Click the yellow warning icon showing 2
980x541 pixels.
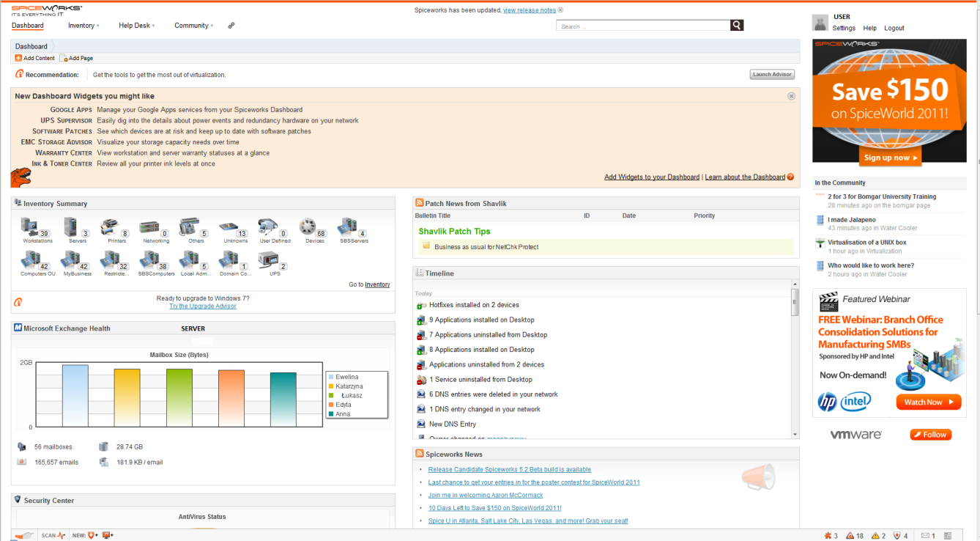click(875, 536)
